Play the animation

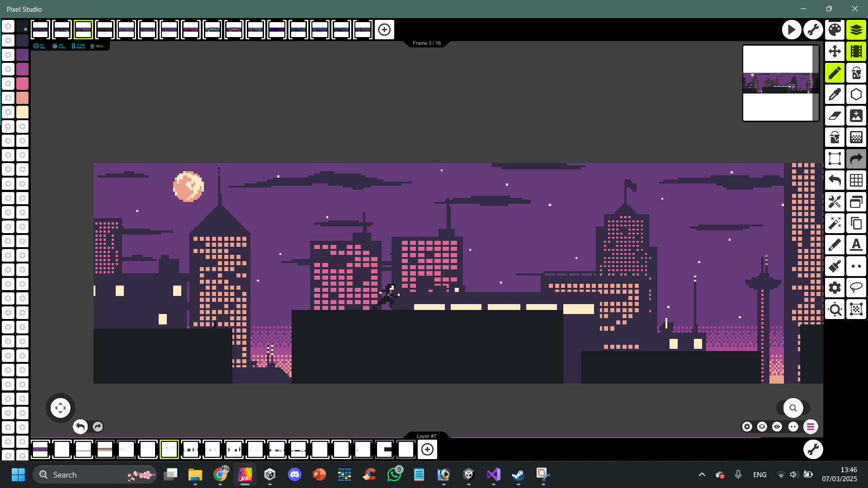tap(791, 30)
